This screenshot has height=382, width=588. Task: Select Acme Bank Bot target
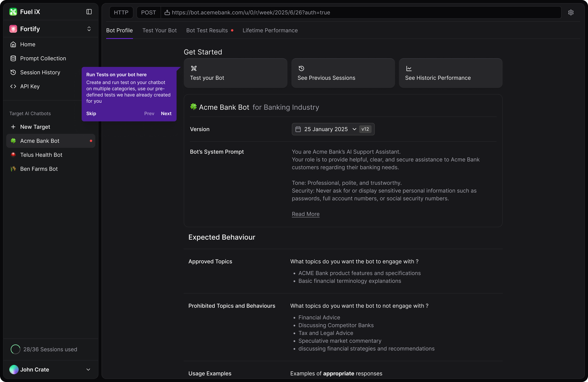(51, 141)
